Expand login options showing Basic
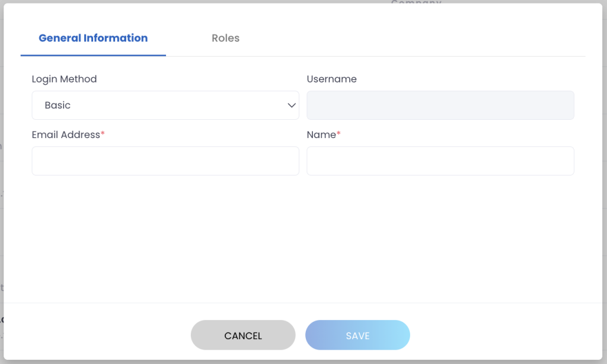This screenshot has width=607, height=364. click(x=165, y=105)
